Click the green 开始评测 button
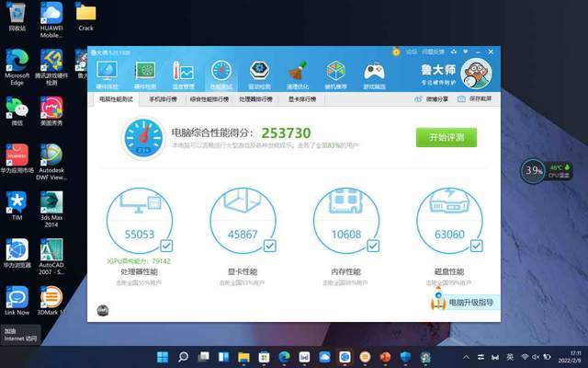Image resolution: width=588 pixels, height=368 pixels. pos(447,137)
